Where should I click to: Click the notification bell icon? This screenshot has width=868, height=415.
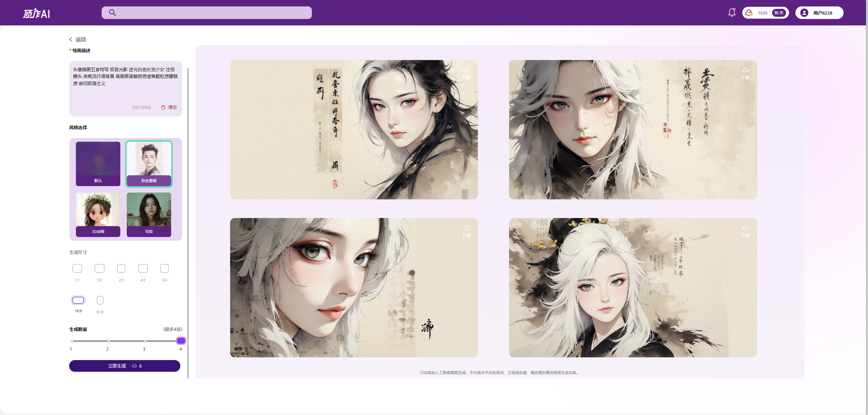click(731, 12)
